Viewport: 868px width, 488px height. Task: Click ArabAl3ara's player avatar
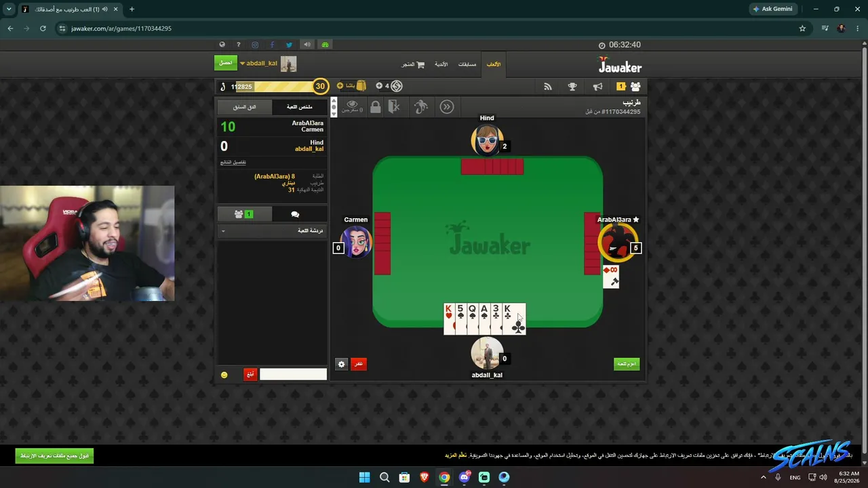617,242
